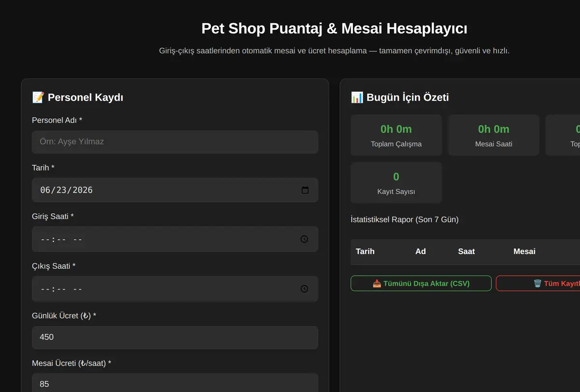Viewport: 580px width, 392px height.
Task: Click the Giriş Saati * label
Action: (x=53, y=216)
